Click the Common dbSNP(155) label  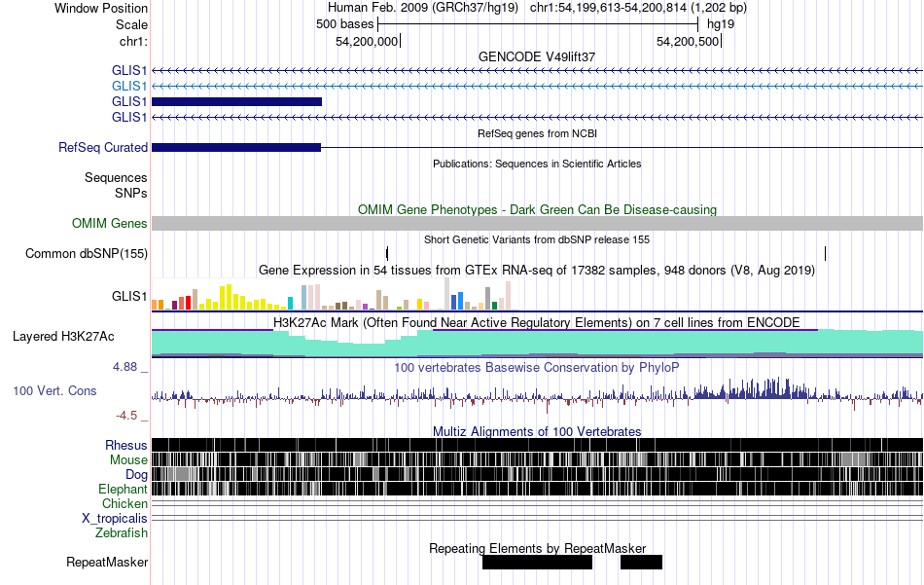[x=87, y=254]
